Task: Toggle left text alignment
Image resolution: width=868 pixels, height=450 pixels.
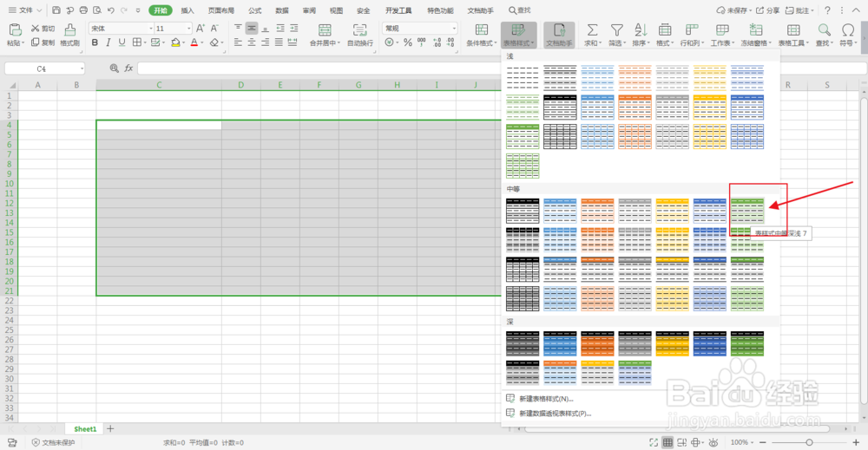Action: [x=238, y=42]
